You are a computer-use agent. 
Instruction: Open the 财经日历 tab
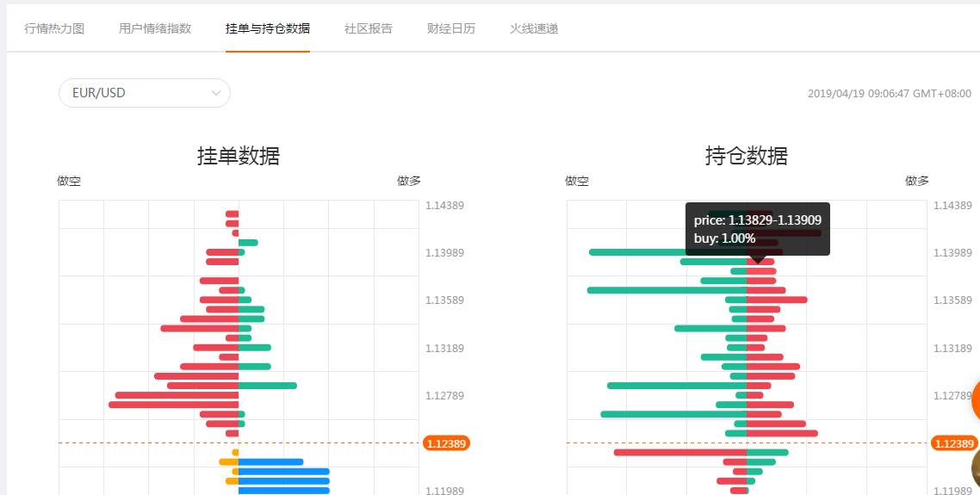(451, 28)
